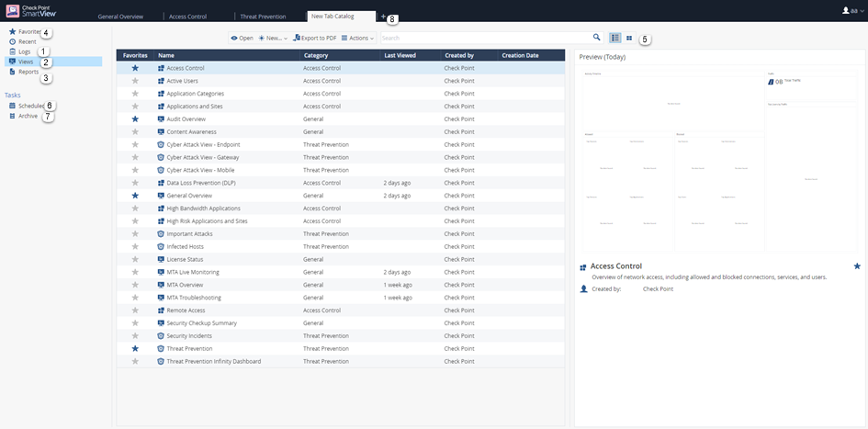The image size is (868, 429).
Task: Click the Created by user icon
Action: (x=583, y=289)
